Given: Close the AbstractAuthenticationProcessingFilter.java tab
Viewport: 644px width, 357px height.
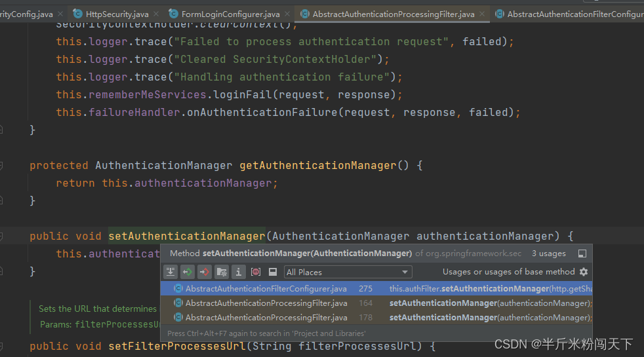Looking at the screenshot, I should tap(483, 14).
